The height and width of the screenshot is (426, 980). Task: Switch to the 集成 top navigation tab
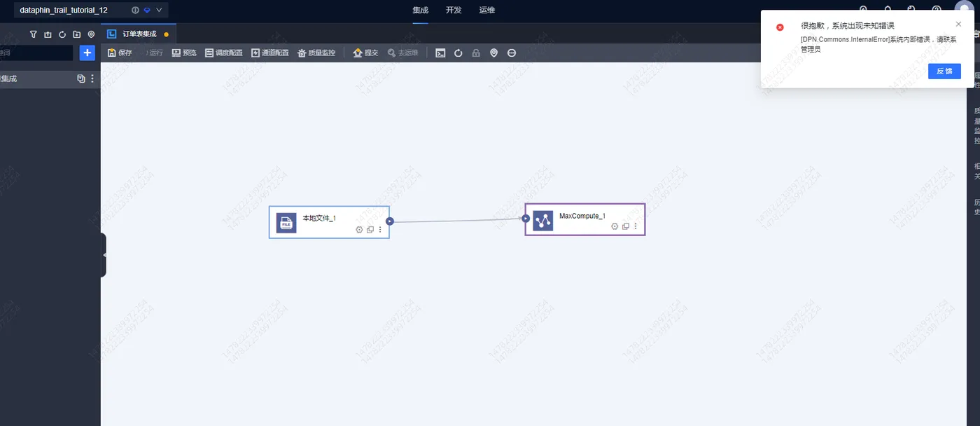420,11
